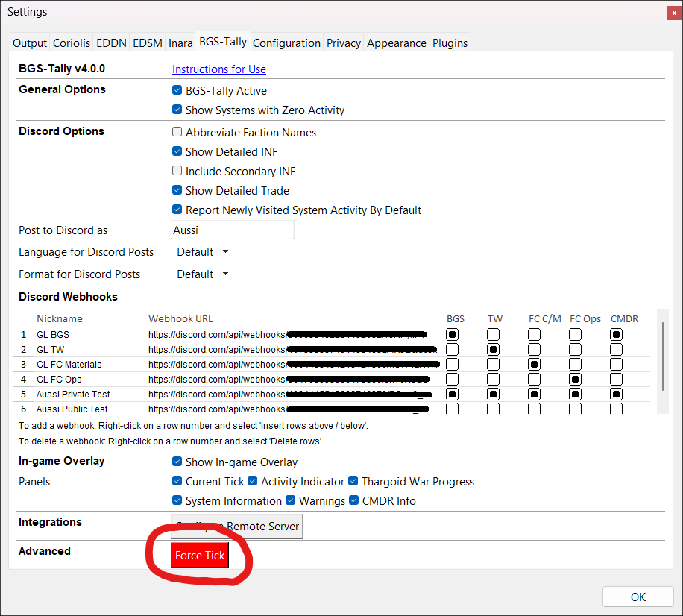683x616 pixels.
Task: Toggle FC C/M checkbox for GL FC Materials
Action: (534, 364)
